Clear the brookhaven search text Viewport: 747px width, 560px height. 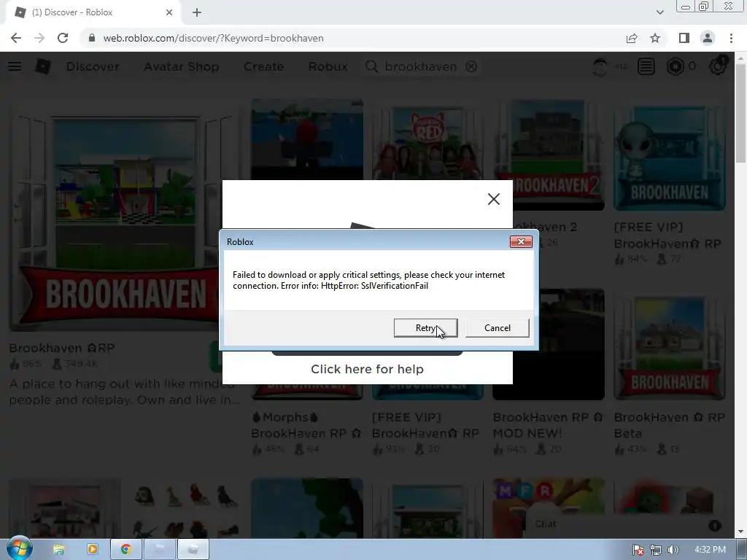[471, 66]
